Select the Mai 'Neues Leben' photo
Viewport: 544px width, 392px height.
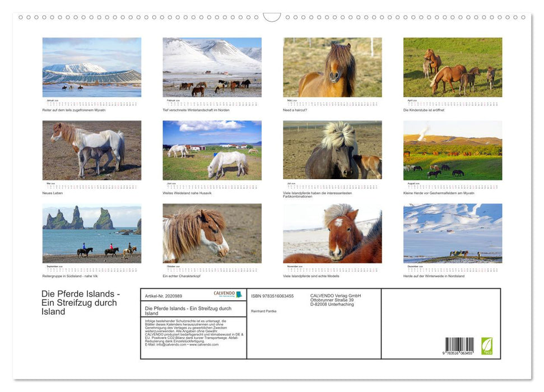[91, 150]
